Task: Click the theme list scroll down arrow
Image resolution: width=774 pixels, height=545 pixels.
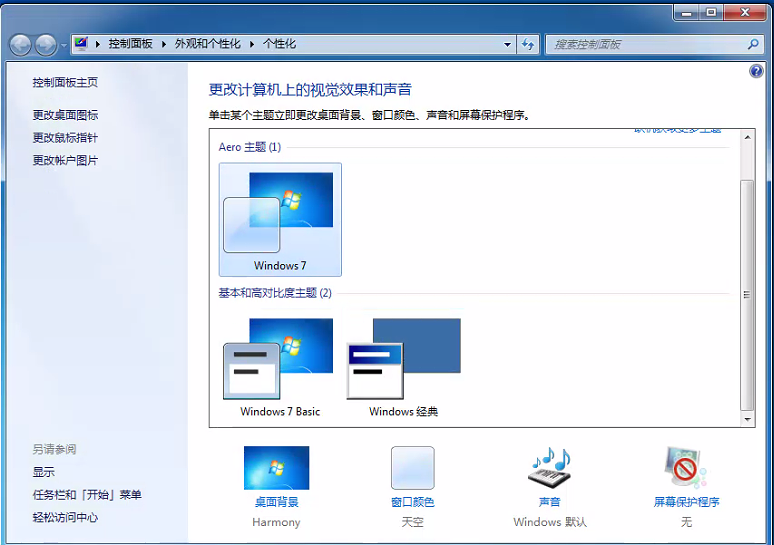Action: point(747,420)
